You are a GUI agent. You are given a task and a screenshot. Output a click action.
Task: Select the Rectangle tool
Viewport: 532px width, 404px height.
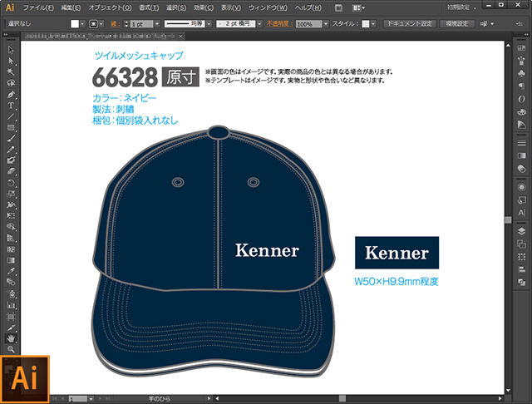tap(11, 127)
